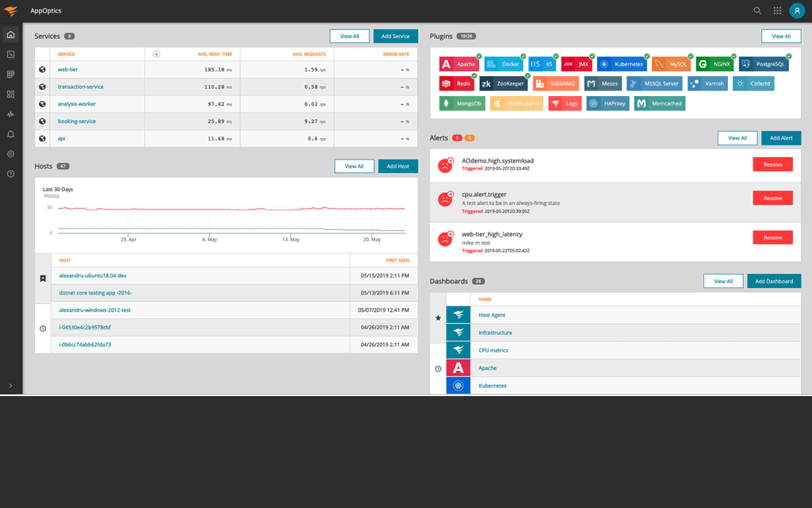Open the transaction-service link
Screen dimensions: 812x508
click(80, 87)
